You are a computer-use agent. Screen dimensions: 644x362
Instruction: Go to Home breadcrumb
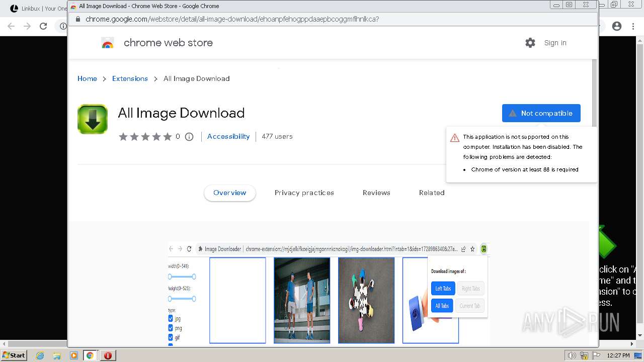[x=87, y=78]
